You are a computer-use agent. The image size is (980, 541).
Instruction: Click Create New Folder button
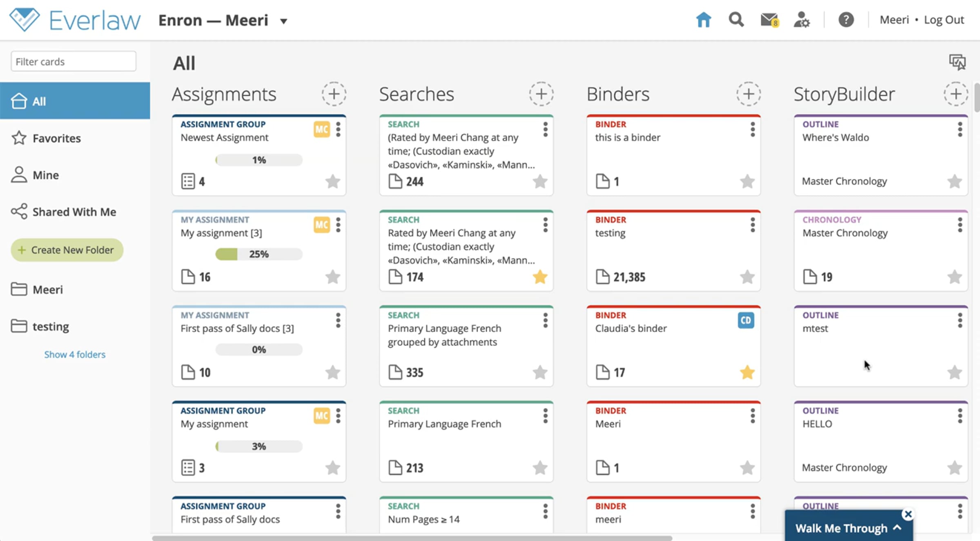[67, 250]
